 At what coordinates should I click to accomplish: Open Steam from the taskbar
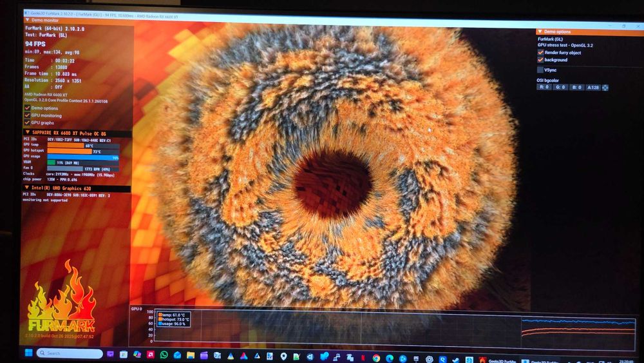click(x=456, y=360)
